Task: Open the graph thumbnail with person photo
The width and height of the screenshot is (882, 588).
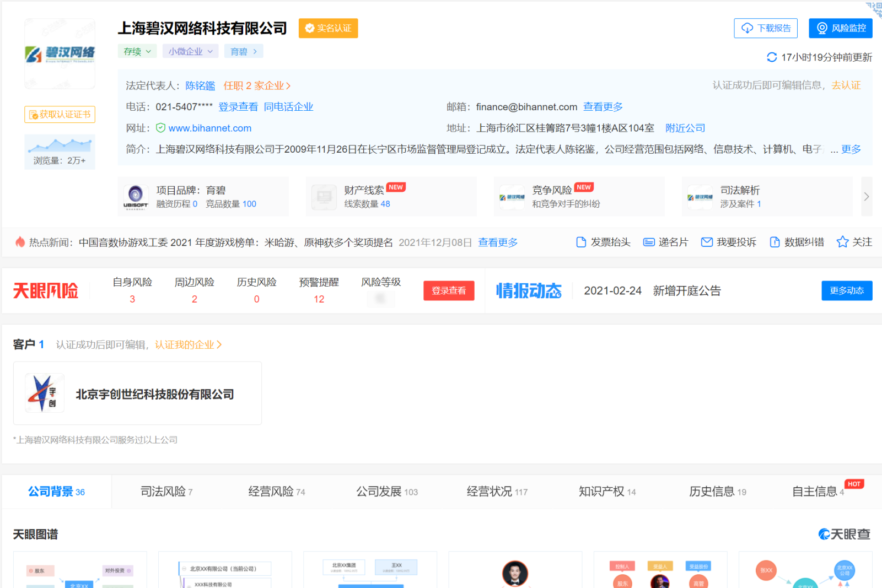Action: [x=515, y=570]
